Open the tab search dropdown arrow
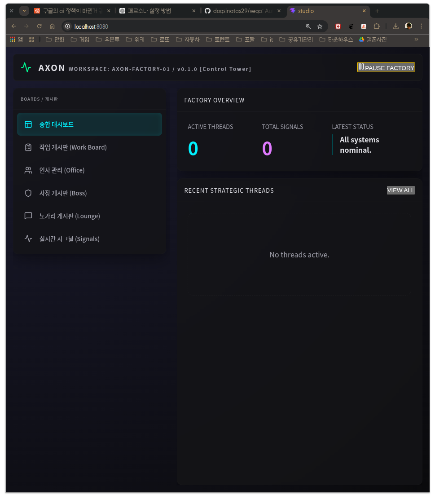 click(x=24, y=11)
